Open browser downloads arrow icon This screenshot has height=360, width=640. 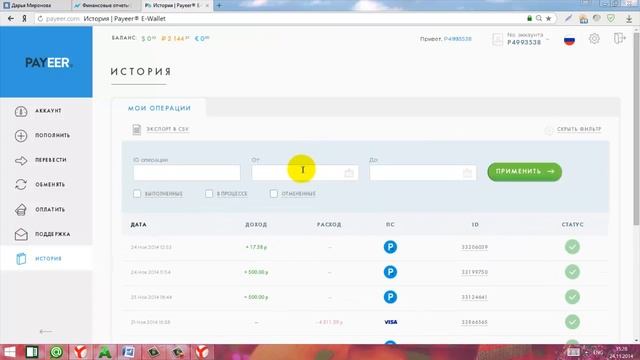[x=629, y=19]
